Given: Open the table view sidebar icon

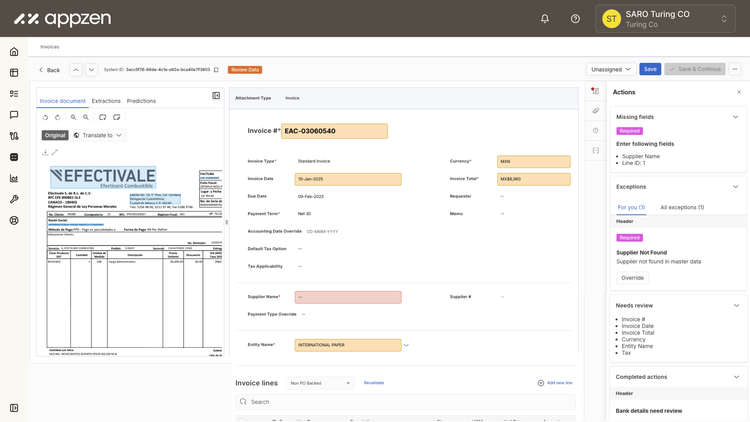Looking at the screenshot, I should (x=14, y=73).
